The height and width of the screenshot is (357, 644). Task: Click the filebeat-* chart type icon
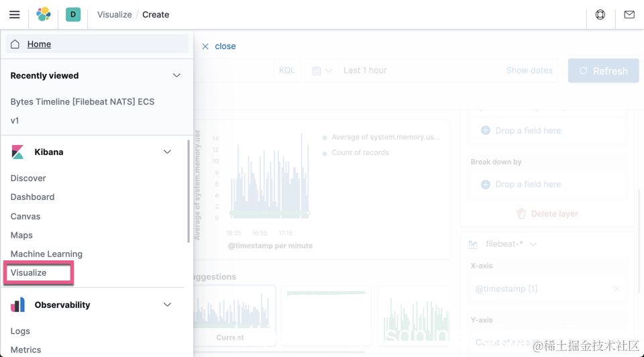pyautogui.click(x=473, y=244)
